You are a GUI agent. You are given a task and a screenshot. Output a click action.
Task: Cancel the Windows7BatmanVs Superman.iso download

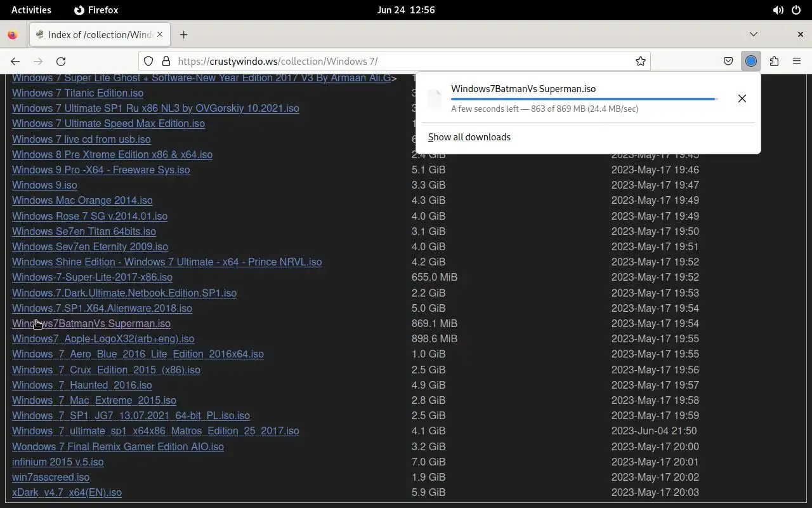tap(742, 98)
